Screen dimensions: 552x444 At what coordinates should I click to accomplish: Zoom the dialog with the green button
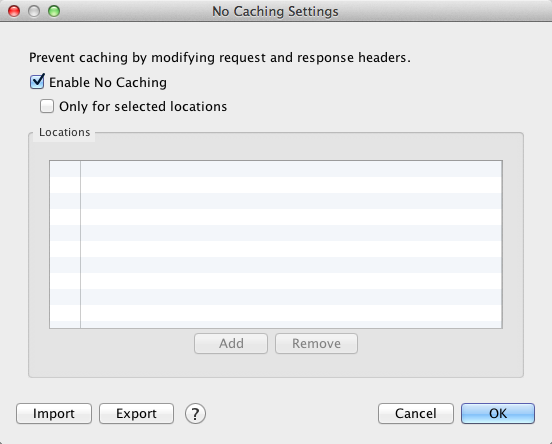click(54, 11)
